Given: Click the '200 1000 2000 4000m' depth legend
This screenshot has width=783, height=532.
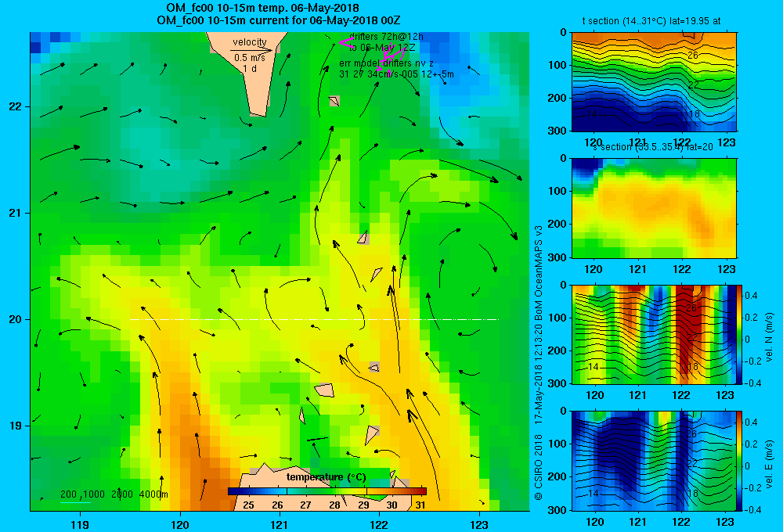Looking at the screenshot, I should [114, 494].
